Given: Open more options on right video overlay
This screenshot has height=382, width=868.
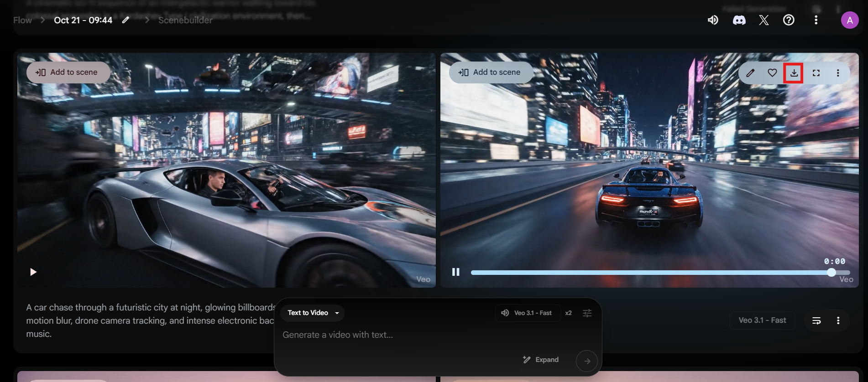Looking at the screenshot, I should [838, 73].
